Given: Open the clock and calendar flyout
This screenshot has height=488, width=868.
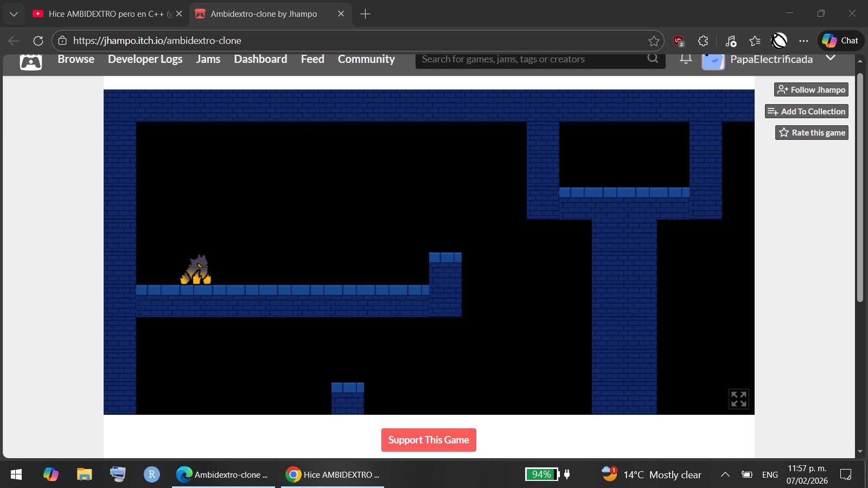Looking at the screenshot, I should [x=807, y=474].
